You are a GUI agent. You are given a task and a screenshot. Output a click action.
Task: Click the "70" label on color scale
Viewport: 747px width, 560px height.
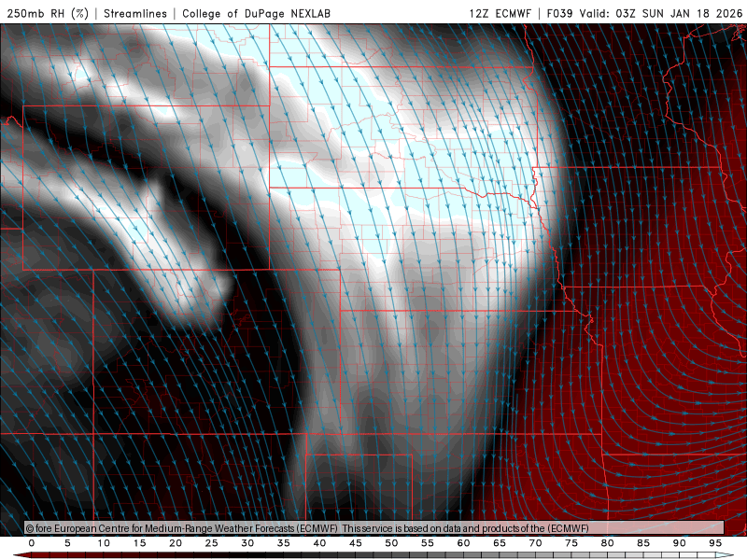pyautogui.click(x=535, y=543)
